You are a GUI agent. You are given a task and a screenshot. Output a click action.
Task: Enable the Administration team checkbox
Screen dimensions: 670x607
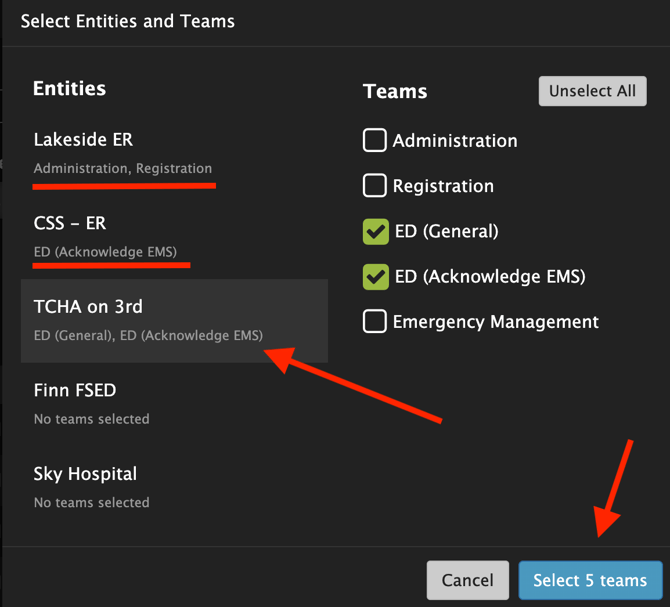pyautogui.click(x=375, y=141)
